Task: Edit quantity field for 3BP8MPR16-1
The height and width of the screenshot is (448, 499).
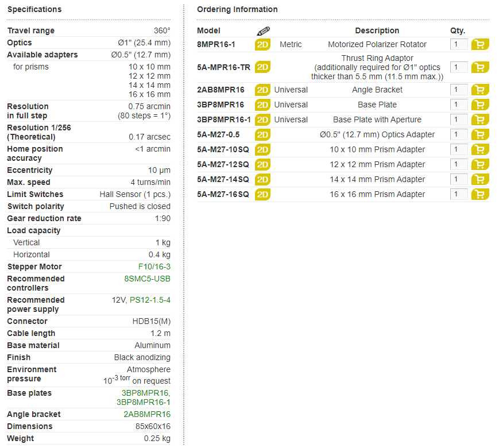Action: (459, 119)
